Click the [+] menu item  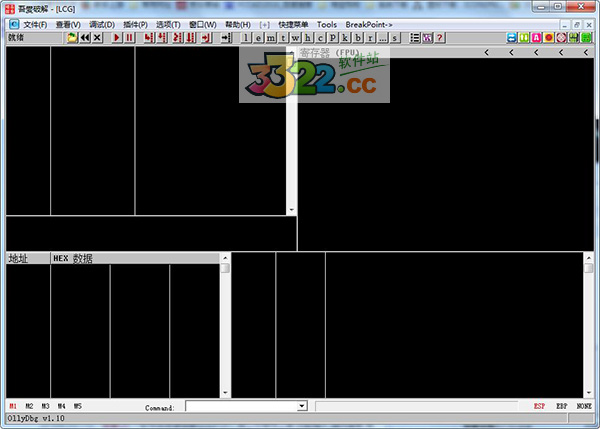[x=264, y=25]
